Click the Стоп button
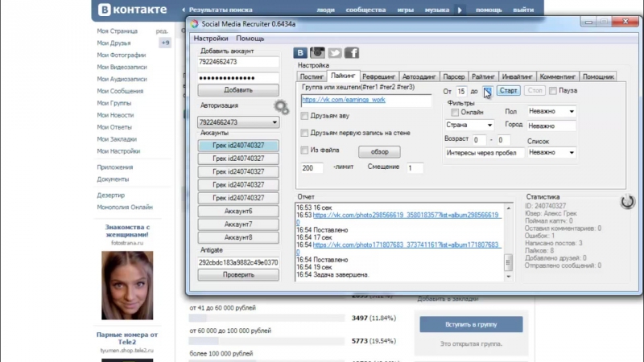Image resolution: width=644 pixels, height=362 pixels. pyautogui.click(x=535, y=90)
